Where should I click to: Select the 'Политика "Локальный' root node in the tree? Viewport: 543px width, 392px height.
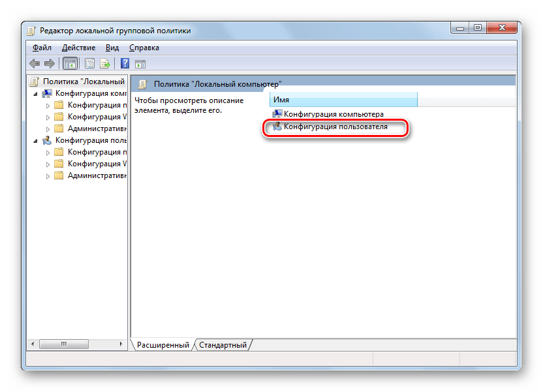point(83,82)
